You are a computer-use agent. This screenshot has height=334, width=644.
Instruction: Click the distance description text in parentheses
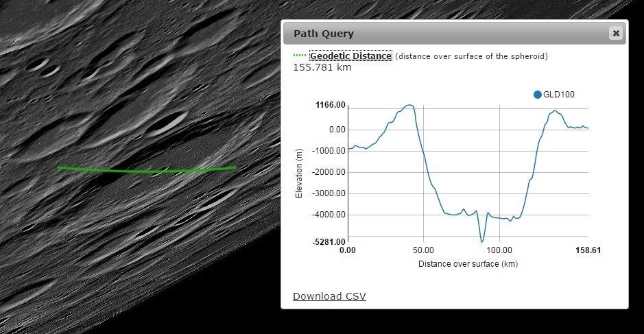point(471,56)
